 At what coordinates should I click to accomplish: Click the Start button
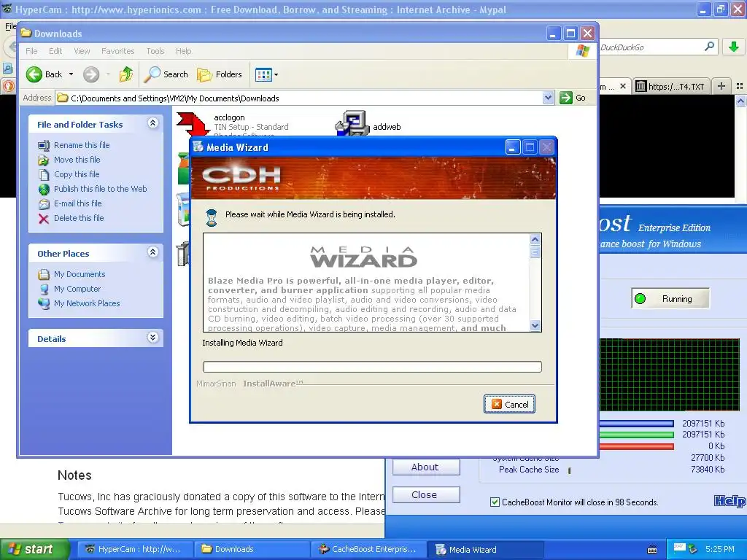34,550
